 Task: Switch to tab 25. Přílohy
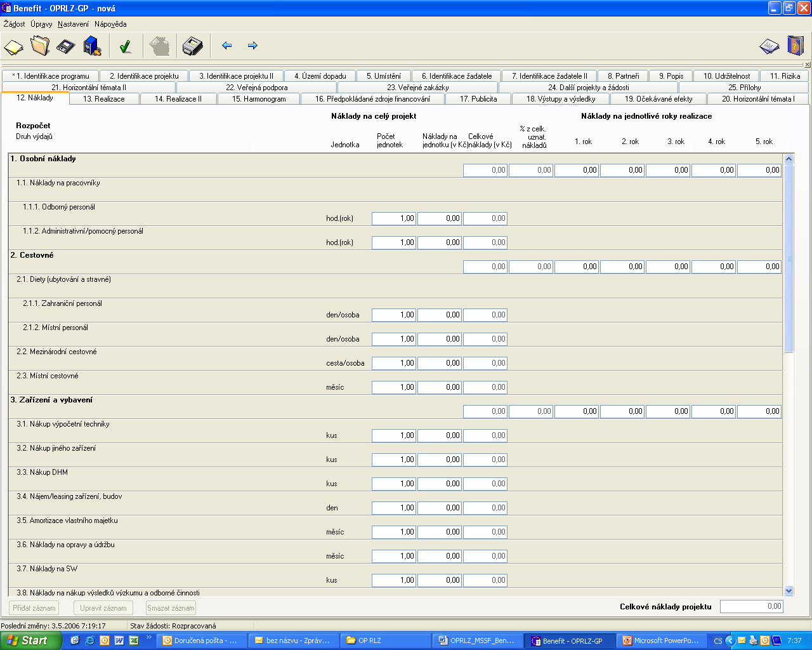[x=745, y=87]
